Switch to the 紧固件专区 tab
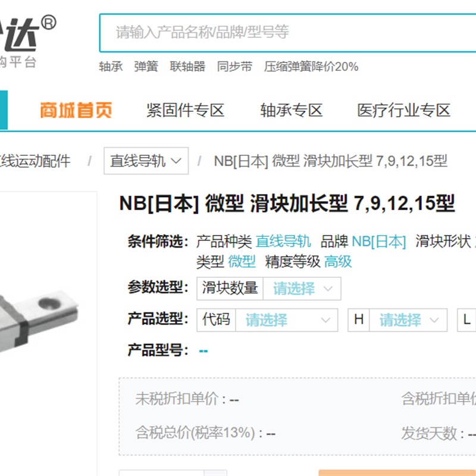The width and height of the screenshot is (476, 476). coord(185,110)
